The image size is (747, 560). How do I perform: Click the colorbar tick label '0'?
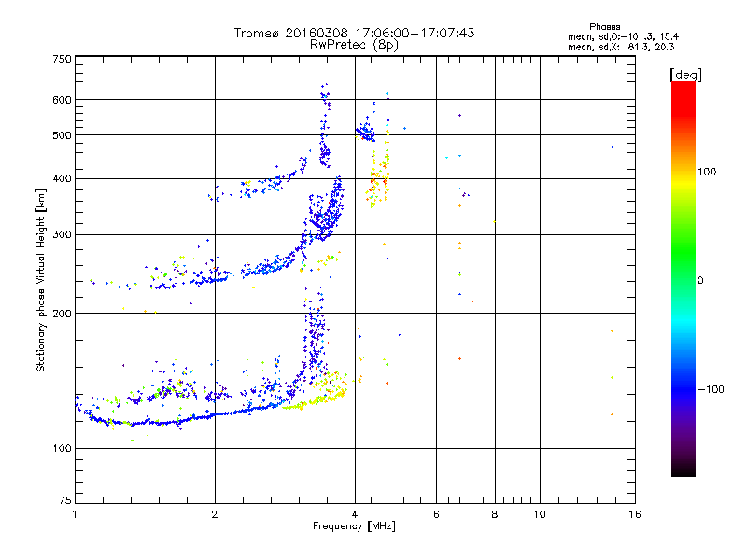coord(700,281)
